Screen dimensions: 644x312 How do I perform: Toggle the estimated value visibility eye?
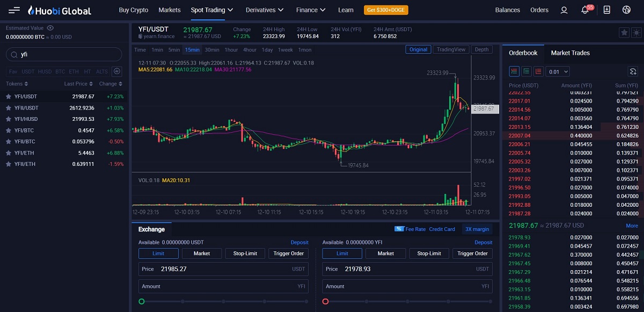tap(50, 28)
